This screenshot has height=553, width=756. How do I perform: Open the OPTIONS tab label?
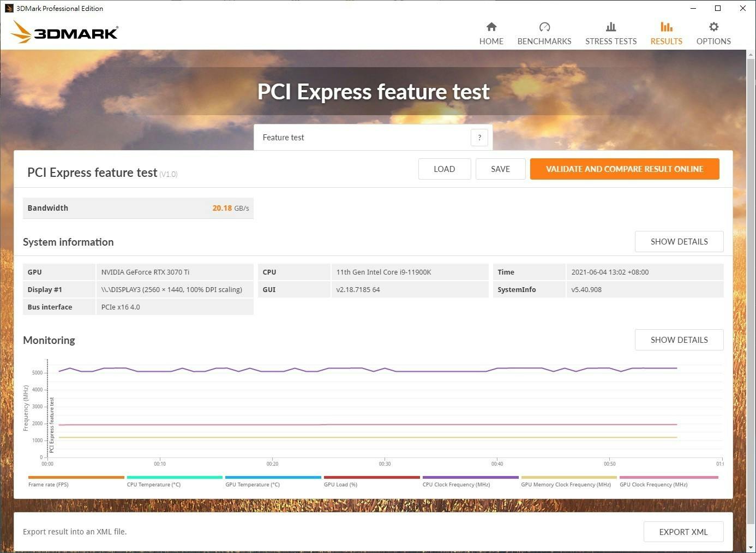(x=713, y=41)
